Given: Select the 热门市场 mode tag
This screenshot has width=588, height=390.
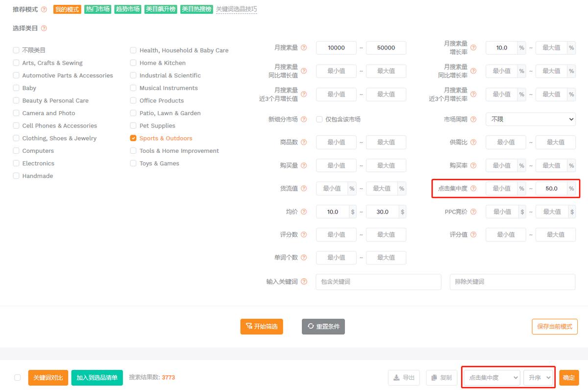Looking at the screenshot, I should tap(98, 9).
